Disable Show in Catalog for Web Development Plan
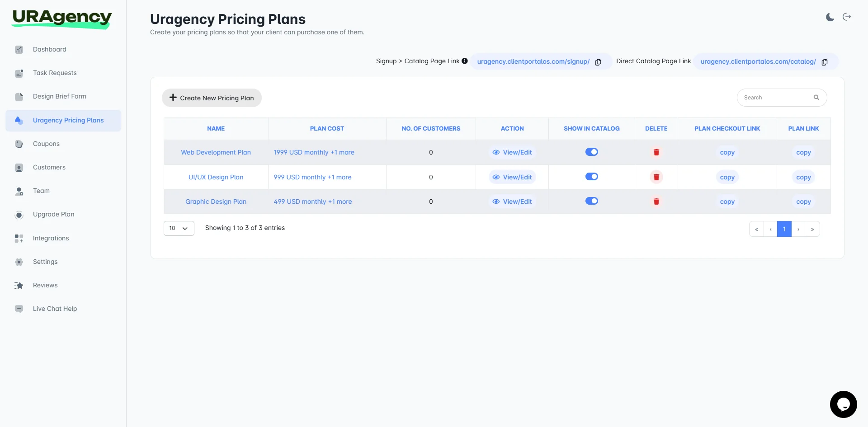 (591, 152)
